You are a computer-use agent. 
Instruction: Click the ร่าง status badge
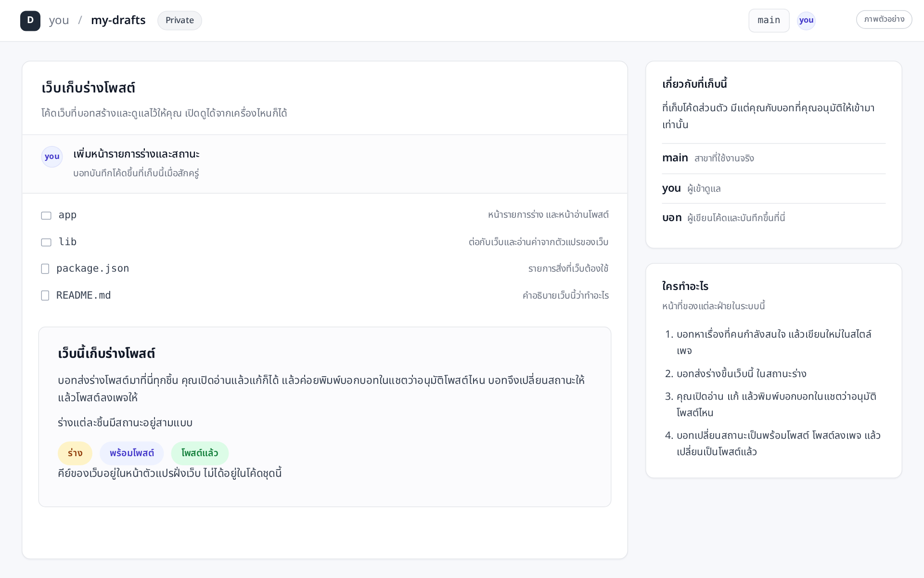coord(75,453)
